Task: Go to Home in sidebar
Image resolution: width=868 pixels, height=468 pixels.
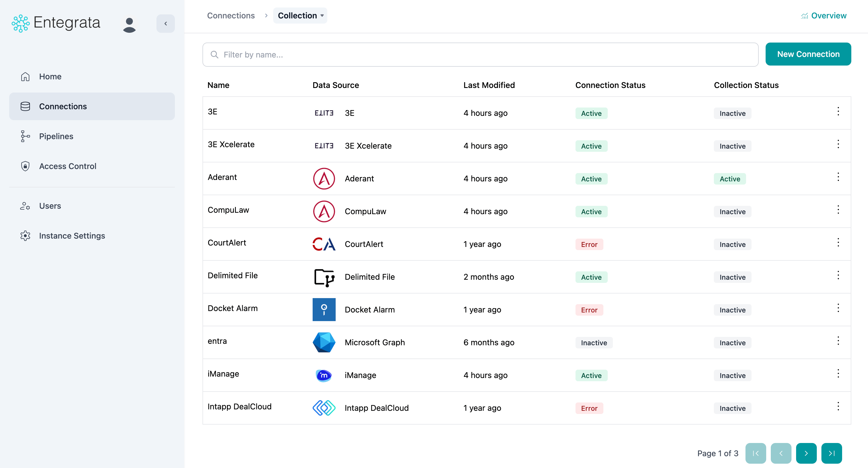Action: tap(92, 77)
